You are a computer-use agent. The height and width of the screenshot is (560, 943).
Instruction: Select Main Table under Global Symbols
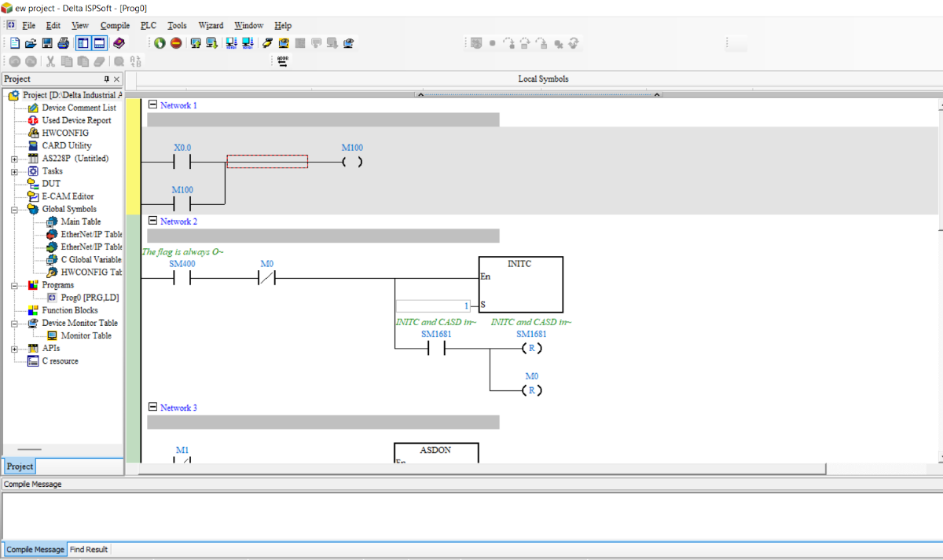coord(81,221)
